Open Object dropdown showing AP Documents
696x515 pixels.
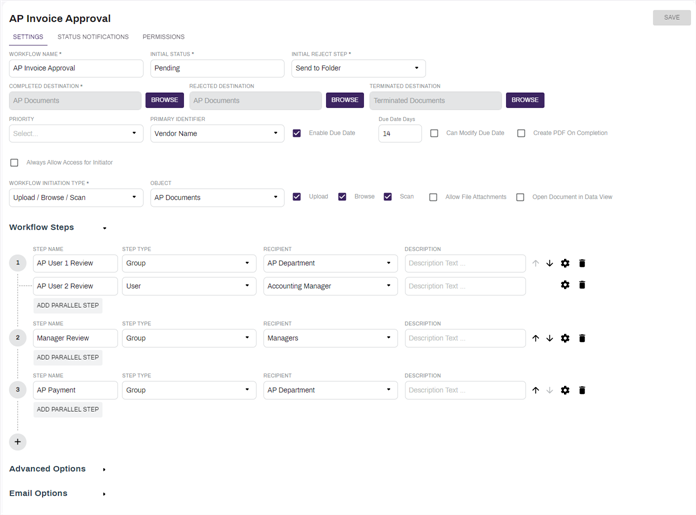coord(217,198)
